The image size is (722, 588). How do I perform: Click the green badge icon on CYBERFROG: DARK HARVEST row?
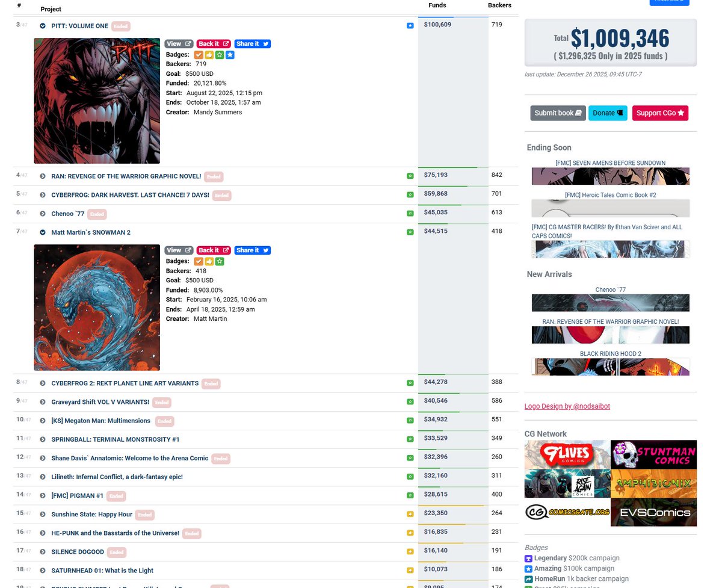410,195
